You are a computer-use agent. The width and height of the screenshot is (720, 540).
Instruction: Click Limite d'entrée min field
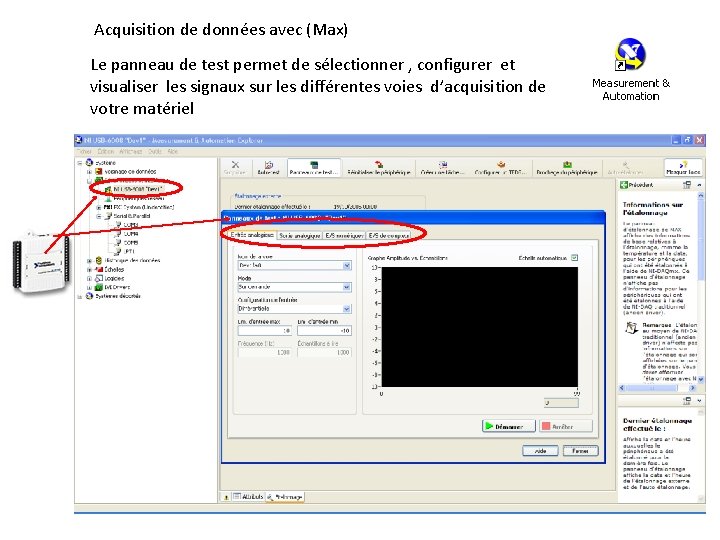point(324,331)
